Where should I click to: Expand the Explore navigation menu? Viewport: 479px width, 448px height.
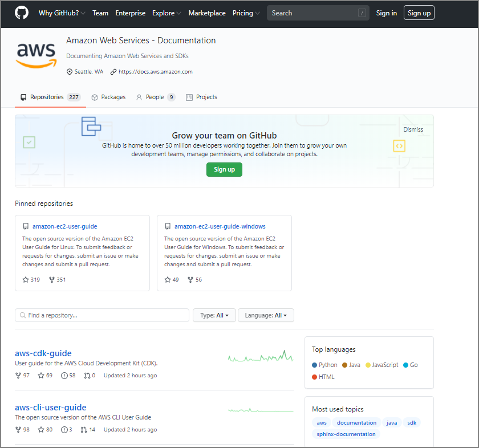pos(167,13)
